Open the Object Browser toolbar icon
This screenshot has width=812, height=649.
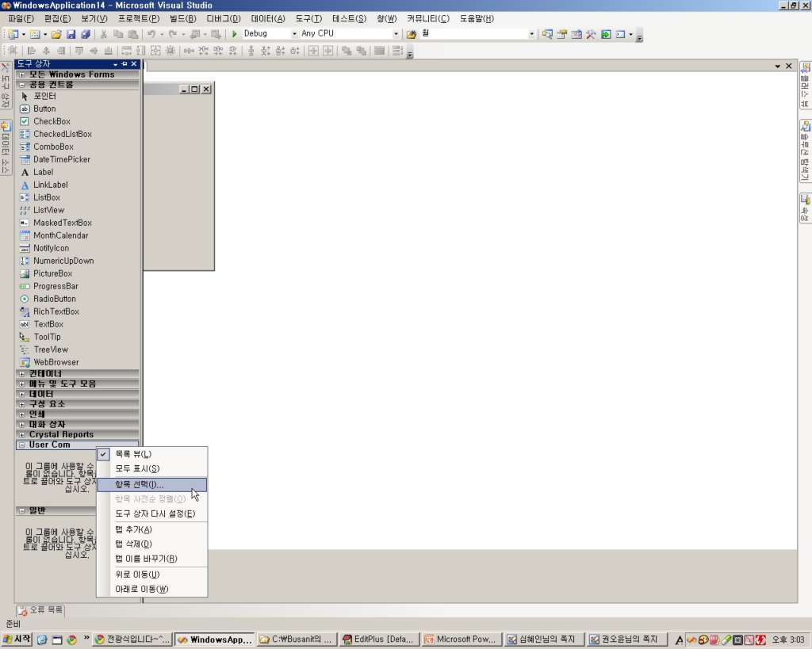click(x=576, y=34)
